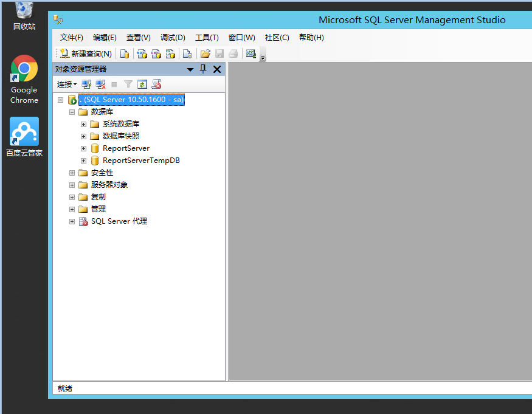Open the 连接 dropdown in Object Explorer
532x414 pixels.
click(x=66, y=84)
